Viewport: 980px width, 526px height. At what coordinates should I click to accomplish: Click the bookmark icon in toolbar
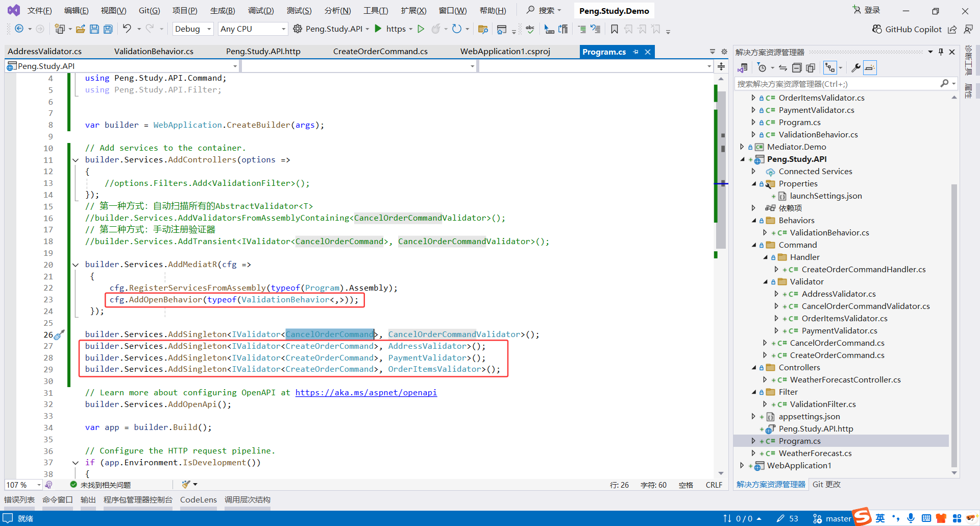point(614,29)
